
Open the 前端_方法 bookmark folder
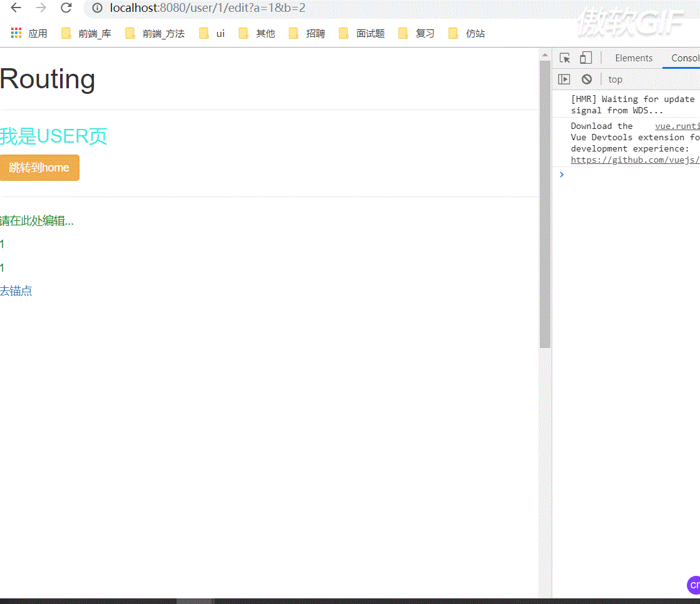[x=155, y=33]
